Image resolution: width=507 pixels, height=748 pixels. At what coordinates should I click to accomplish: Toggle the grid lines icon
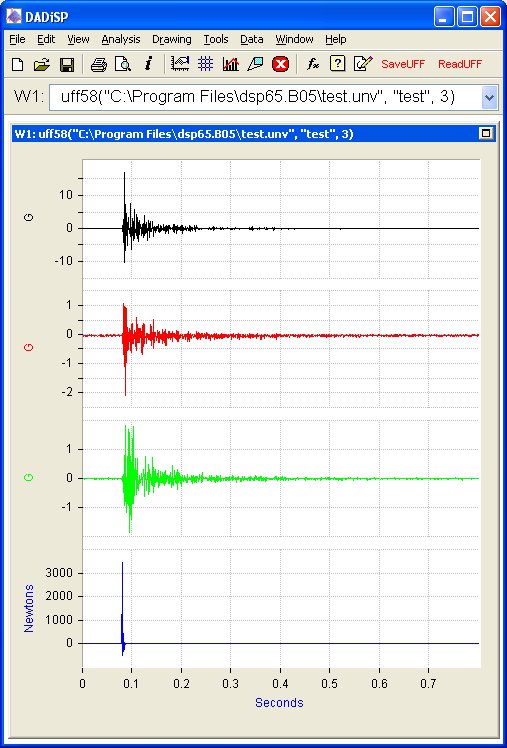pyautogui.click(x=205, y=64)
